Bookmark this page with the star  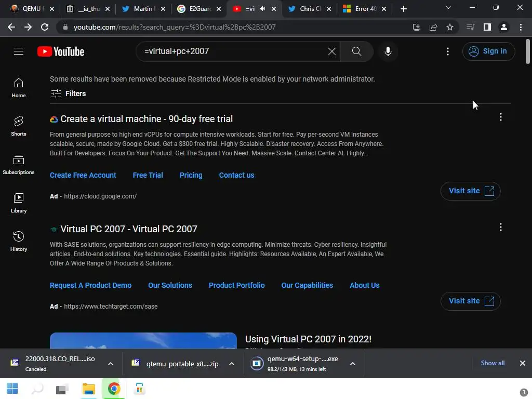[x=449, y=27]
